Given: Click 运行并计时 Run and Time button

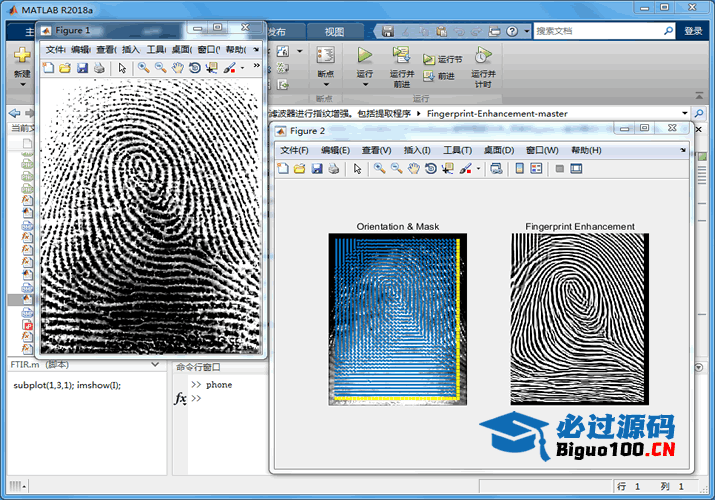Looking at the screenshot, I should [x=483, y=67].
